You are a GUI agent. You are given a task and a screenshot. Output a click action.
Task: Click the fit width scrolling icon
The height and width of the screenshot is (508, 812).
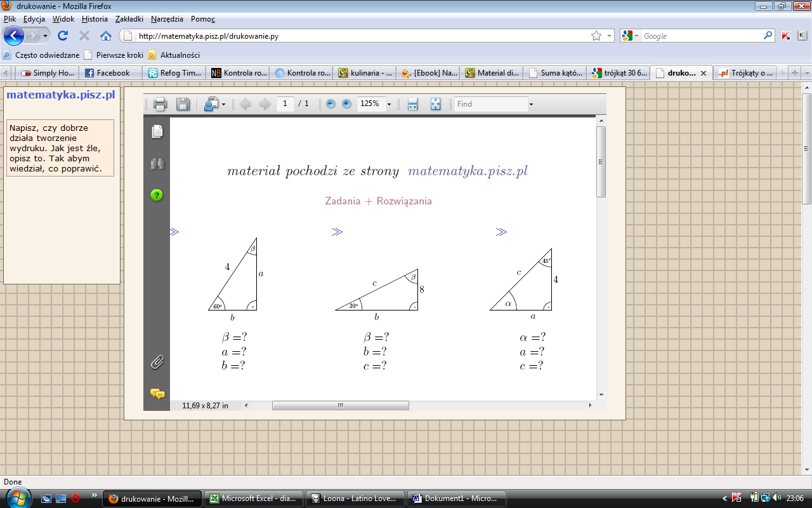[x=412, y=104]
